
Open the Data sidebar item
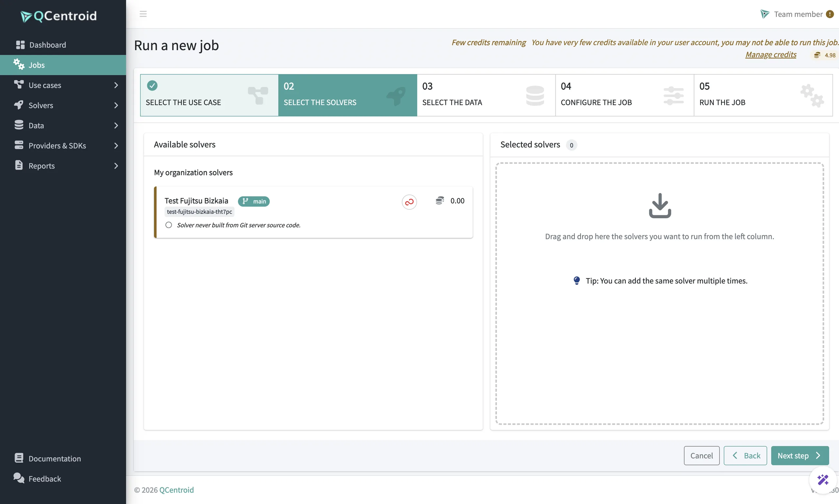63,125
